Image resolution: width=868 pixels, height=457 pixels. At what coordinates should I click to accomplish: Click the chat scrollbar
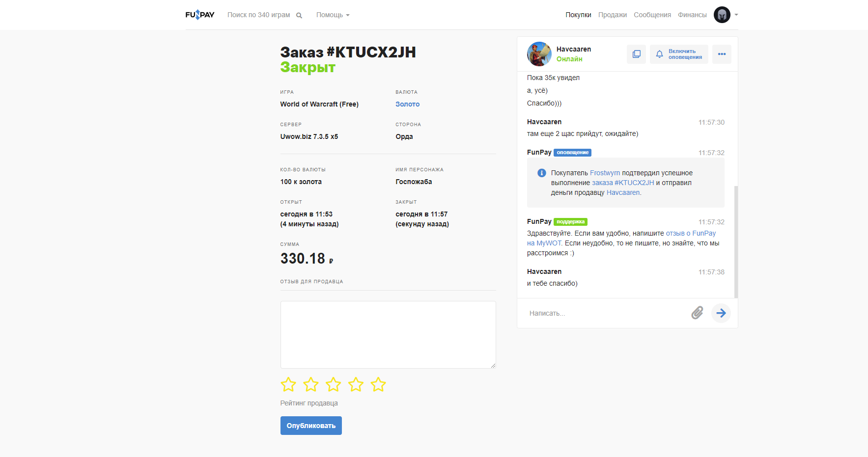pos(736,242)
